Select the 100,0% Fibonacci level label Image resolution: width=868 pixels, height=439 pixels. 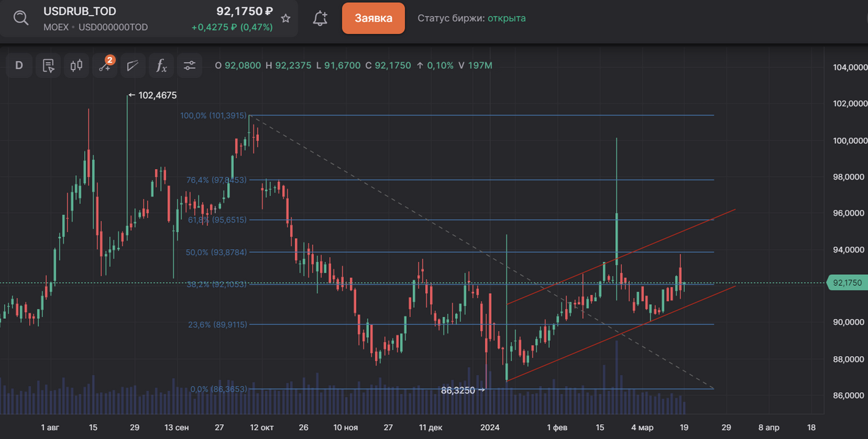[x=213, y=115]
